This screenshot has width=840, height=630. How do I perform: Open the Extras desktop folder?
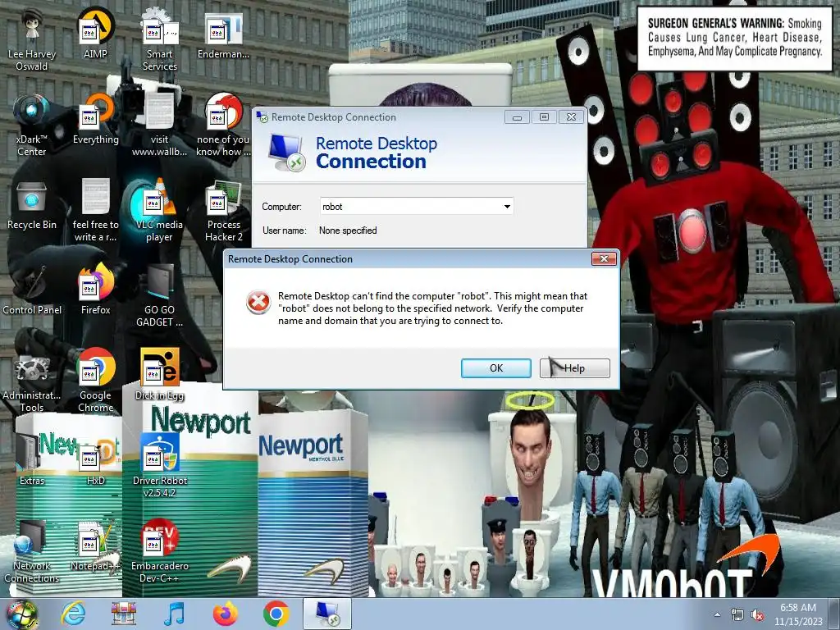(x=32, y=459)
